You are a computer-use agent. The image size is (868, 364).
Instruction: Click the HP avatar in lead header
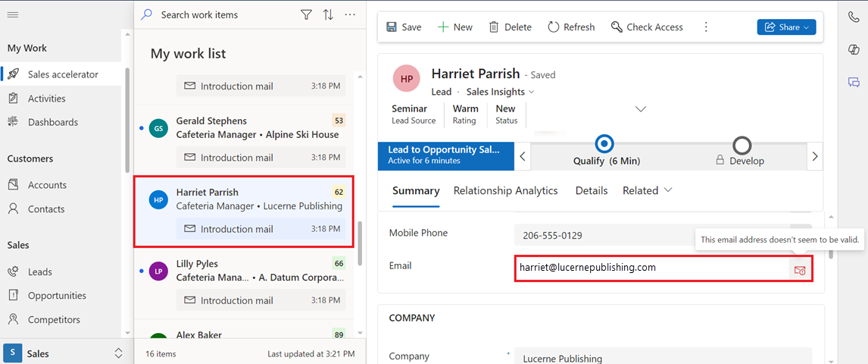click(x=407, y=79)
